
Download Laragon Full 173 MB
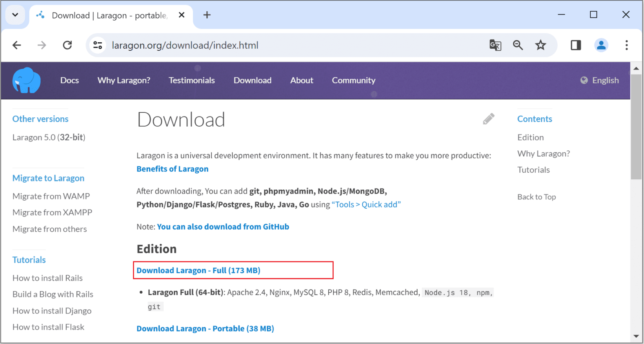point(198,270)
